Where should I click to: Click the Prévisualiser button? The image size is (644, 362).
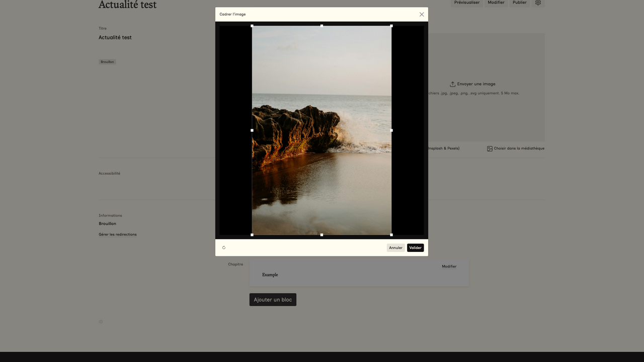(466, 3)
